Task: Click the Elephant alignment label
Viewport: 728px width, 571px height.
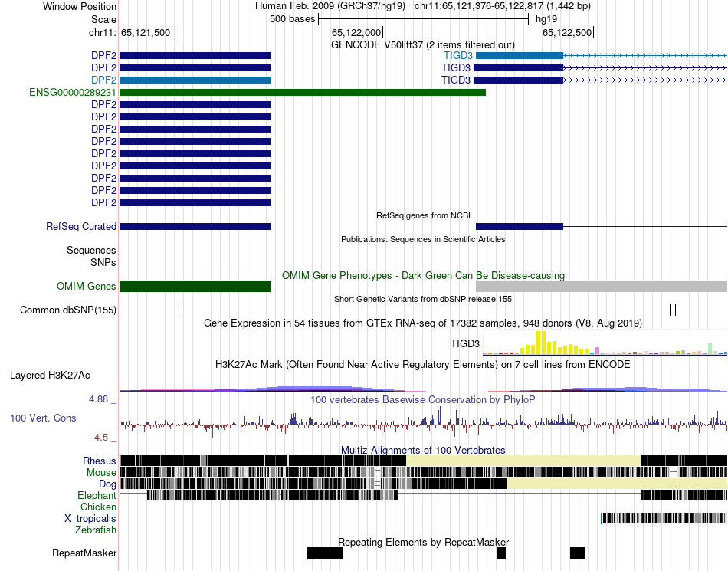Action: pyautogui.click(x=97, y=496)
